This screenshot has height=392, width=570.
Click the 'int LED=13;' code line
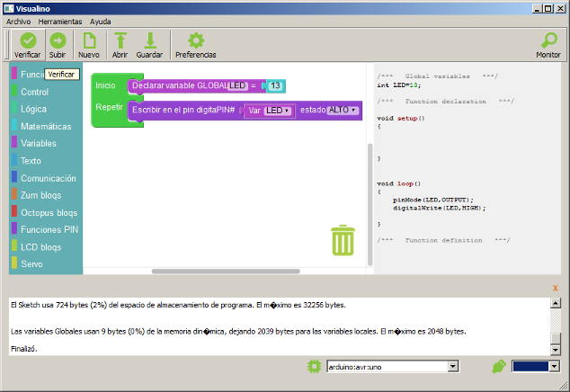click(399, 85)
